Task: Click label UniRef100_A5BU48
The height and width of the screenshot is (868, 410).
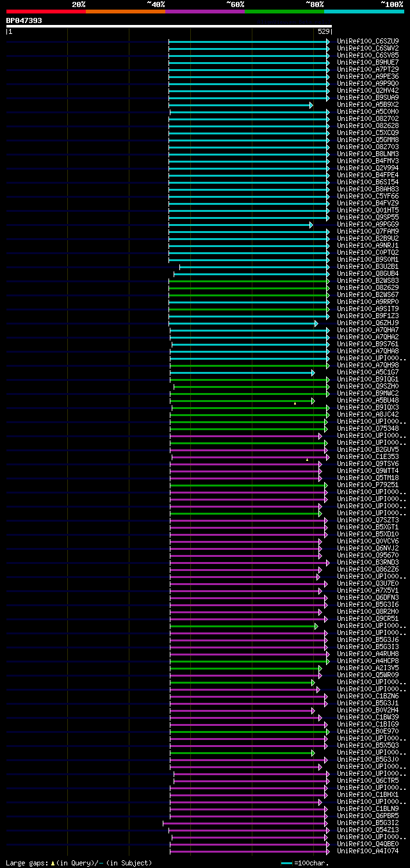Action: click(x=368, y=400)
